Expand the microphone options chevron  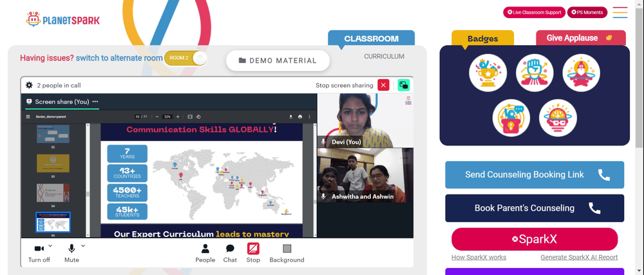[x=83, y=245]
